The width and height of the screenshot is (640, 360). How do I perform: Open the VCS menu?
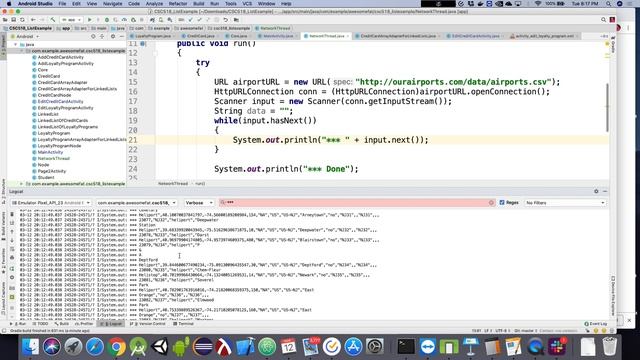[x=247, y=4]
